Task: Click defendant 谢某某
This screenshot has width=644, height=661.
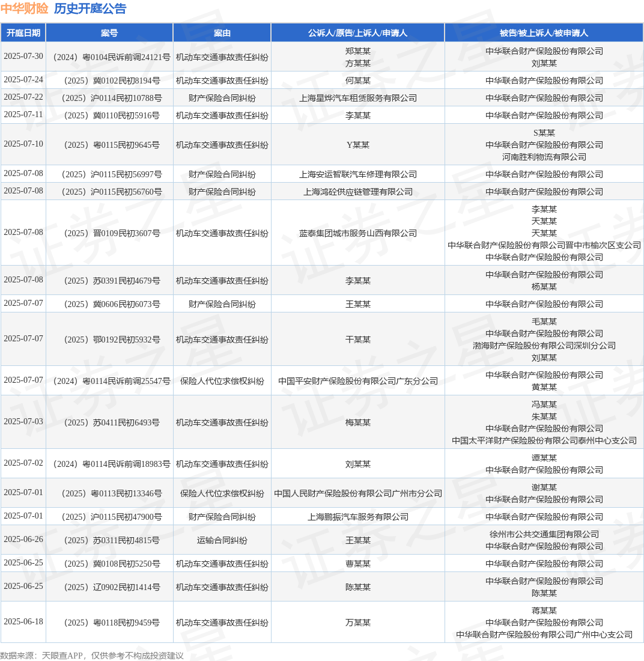Action: (x=544, y=487)
